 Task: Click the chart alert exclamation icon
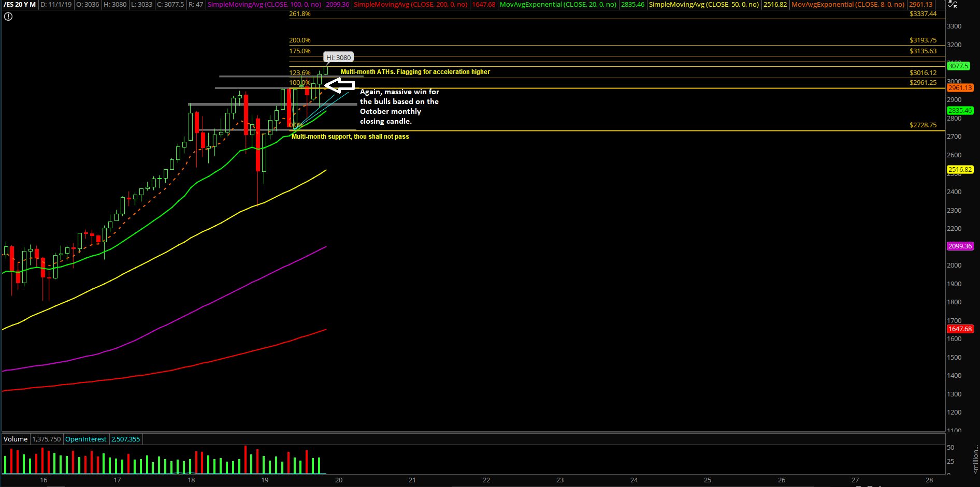click(8, 17)
